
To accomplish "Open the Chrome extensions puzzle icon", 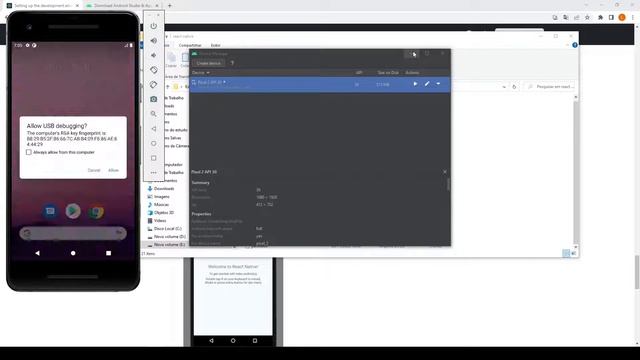I will (x=600, y=18).
